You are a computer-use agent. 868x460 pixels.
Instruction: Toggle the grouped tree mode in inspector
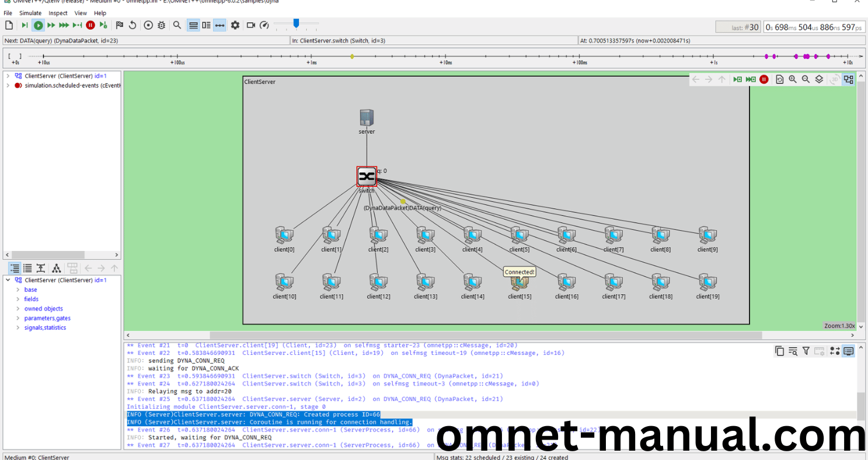click(x=14, y=269)
